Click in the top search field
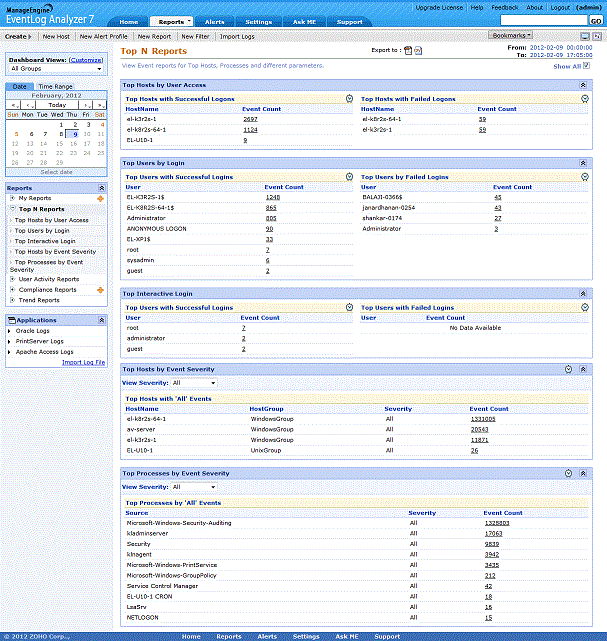The height and width of the screenshot is (641, 607). pyautogui.click(x=542, y=20)
